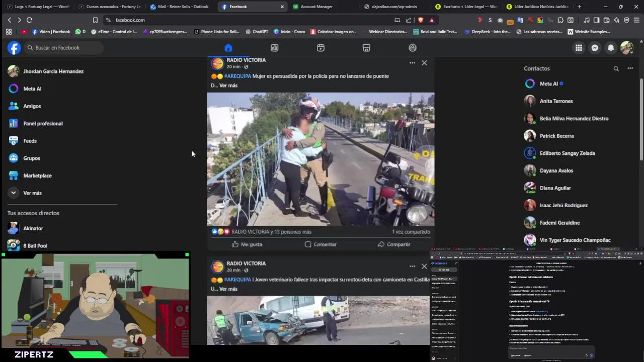Click Comentar on the first post
The height and width of the screenshot is (362, 644).
click(320, 244)
